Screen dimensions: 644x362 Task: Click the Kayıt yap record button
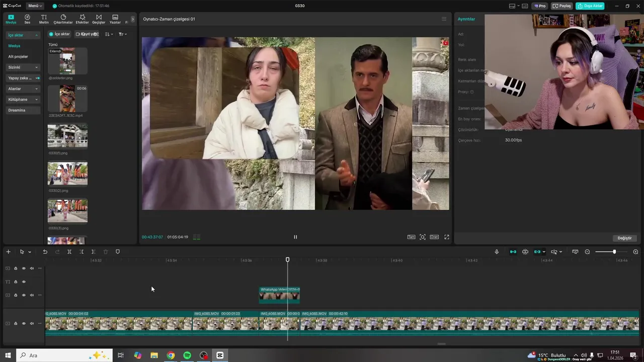[x=87, y=34]
